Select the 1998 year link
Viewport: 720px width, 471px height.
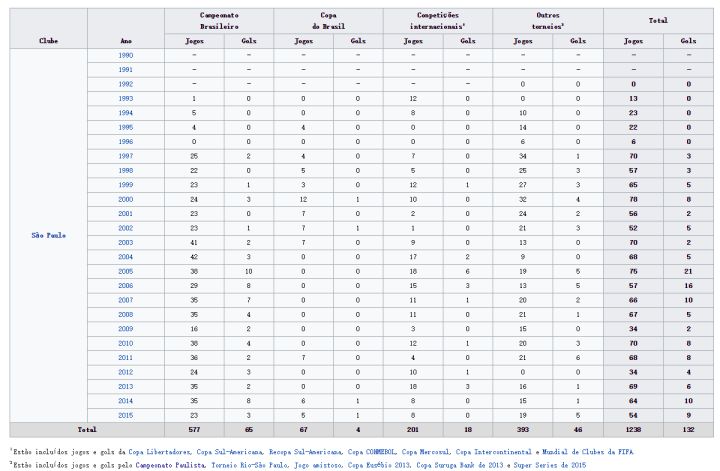point(125,170)
